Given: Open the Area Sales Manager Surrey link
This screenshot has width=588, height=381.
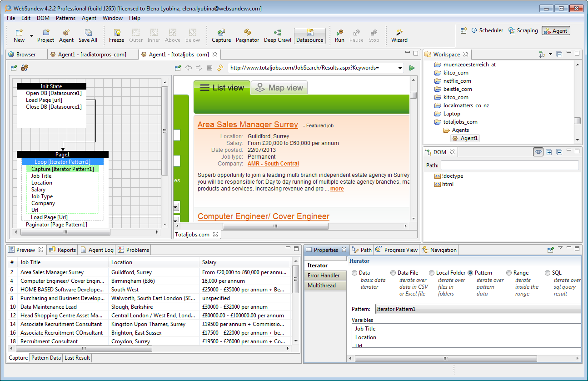Looking at the screenshot, I should pos(248,125).
